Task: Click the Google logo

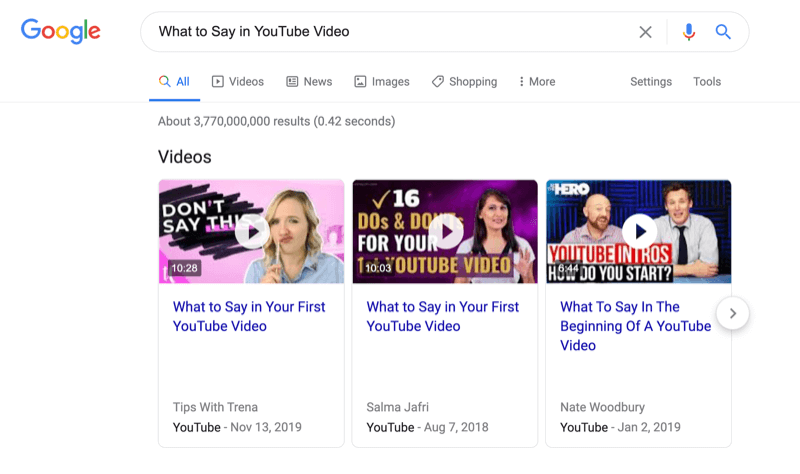Action: [x=61, y=31]
